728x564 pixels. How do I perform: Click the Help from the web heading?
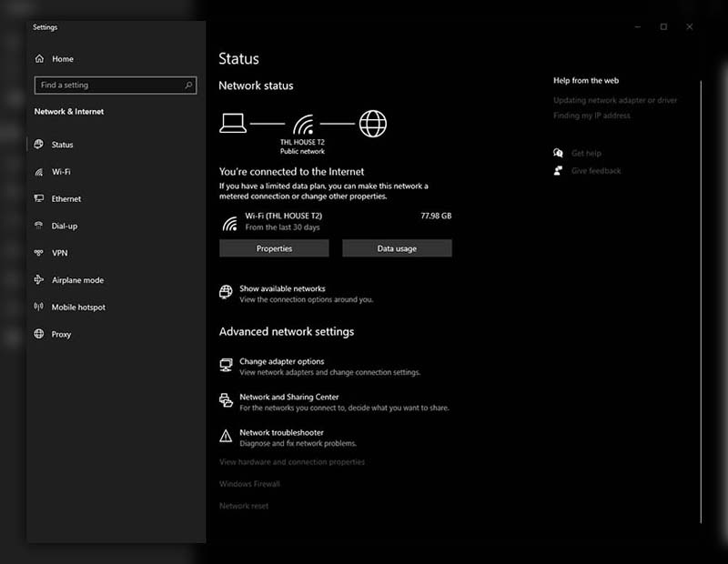(x=586, y=80)
